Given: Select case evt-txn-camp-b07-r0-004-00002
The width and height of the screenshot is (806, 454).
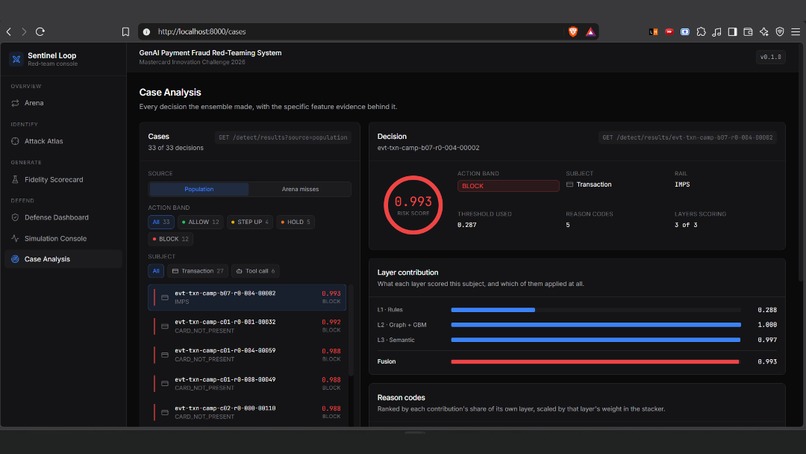Looking at the screenshot, I should 247,297.
